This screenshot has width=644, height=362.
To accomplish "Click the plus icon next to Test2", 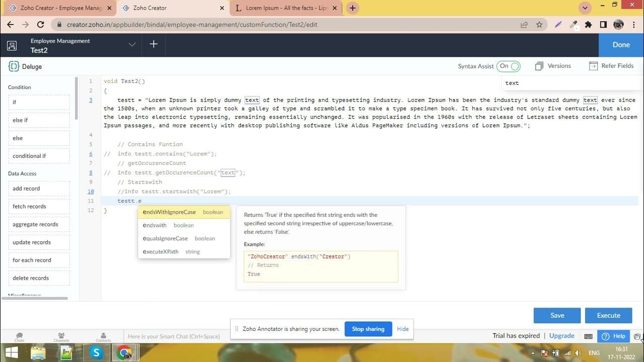I will (x=153, y=44).
